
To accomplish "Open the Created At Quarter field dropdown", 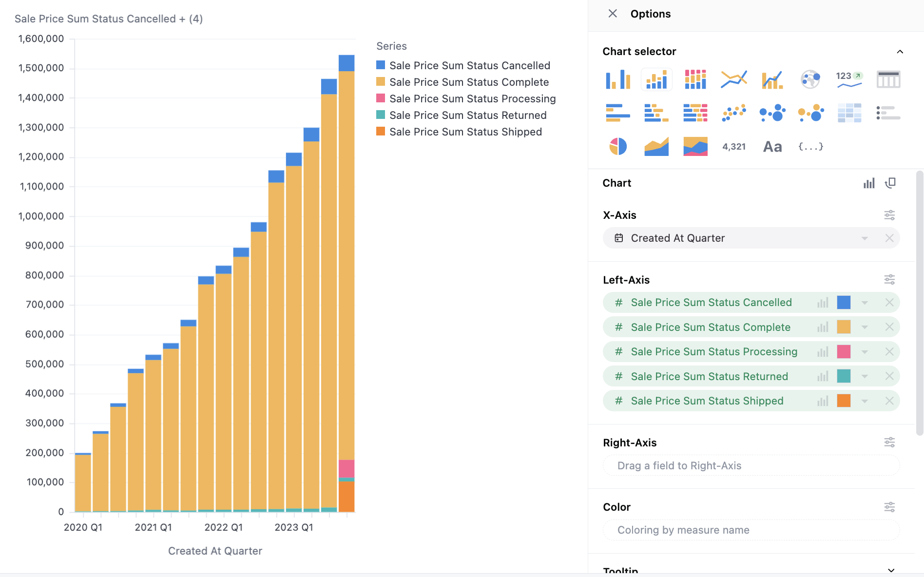I will pos(865,238).
